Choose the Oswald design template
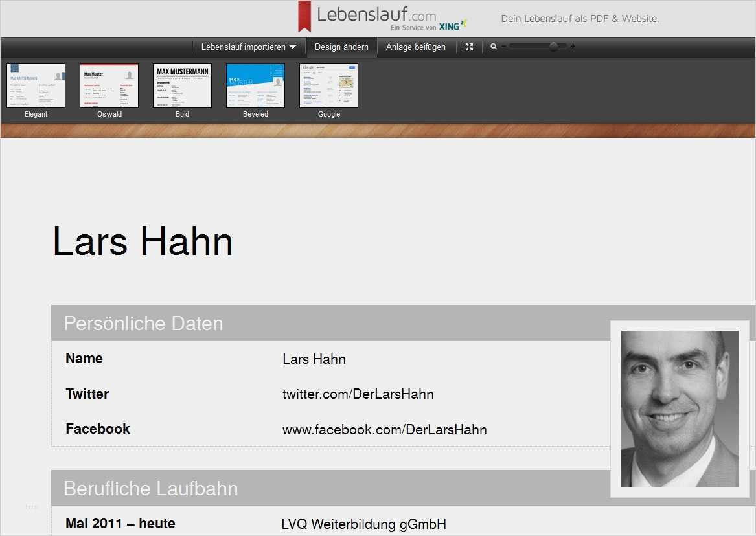This screenshot has width=756, height=536. (x=109, y=85)
